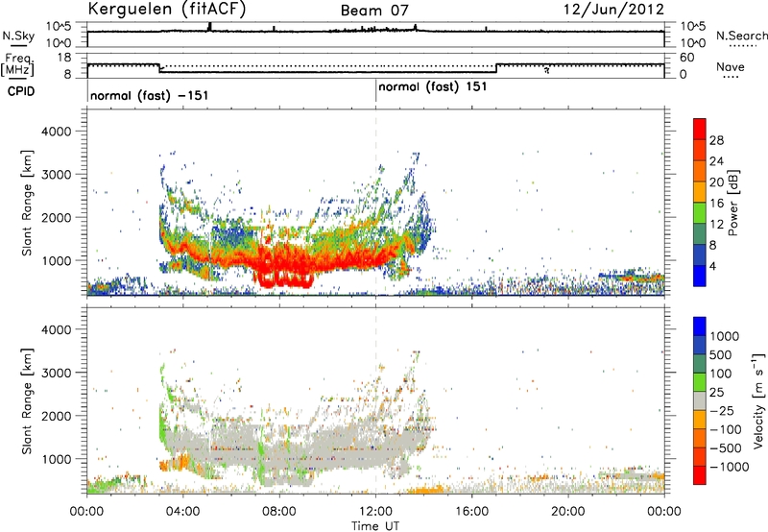Click the '16:00' time axis tick label
The image size is (768, 532).
pyautogui.click(x=471, y=512)
